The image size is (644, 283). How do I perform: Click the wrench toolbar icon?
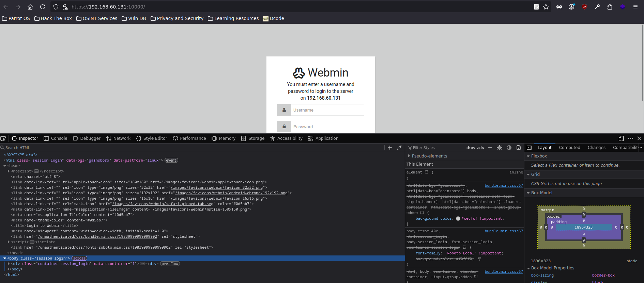[597, 7]
